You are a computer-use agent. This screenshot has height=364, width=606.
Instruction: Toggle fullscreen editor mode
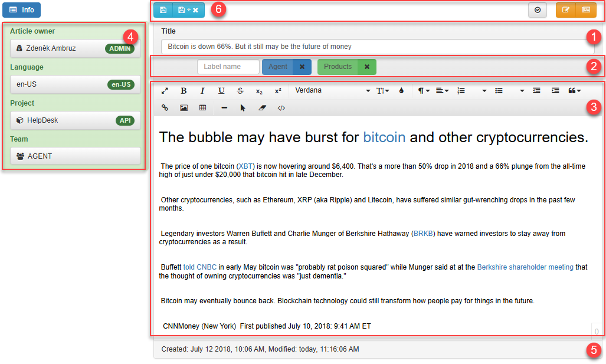(165, 91)
